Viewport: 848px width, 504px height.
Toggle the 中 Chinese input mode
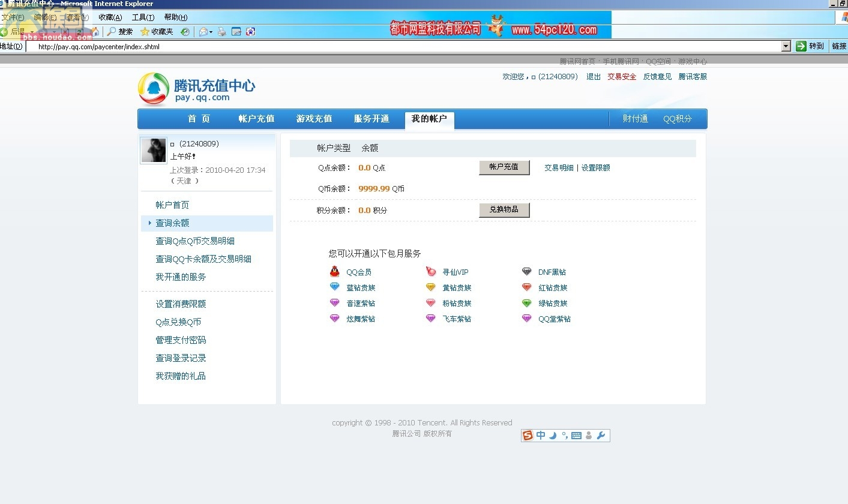tap(541, 436)
